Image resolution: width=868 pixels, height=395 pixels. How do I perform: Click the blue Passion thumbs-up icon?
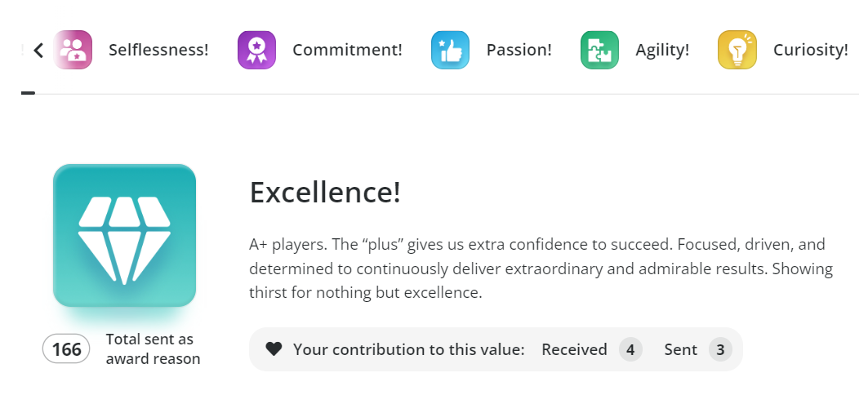(x=451, y=50)
